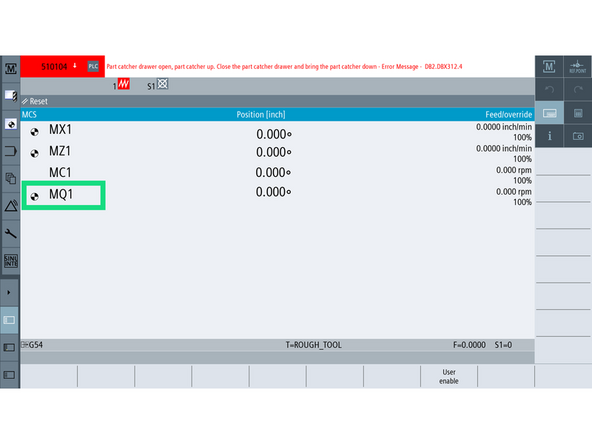Viewport: 592px width, 444px height.
Task: Select the MX1 axis label
Action: click(60, 130)
